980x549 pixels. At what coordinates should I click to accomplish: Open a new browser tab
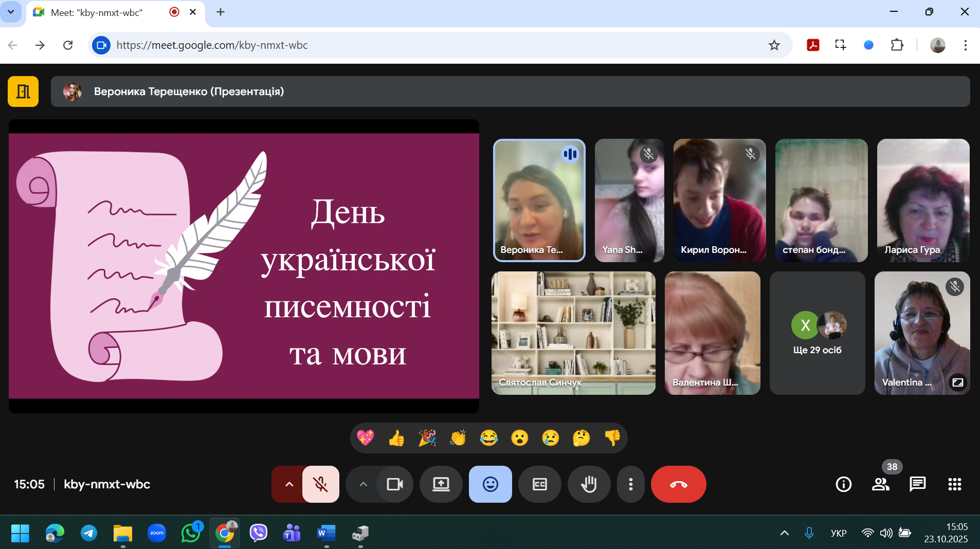click(221, 12)
